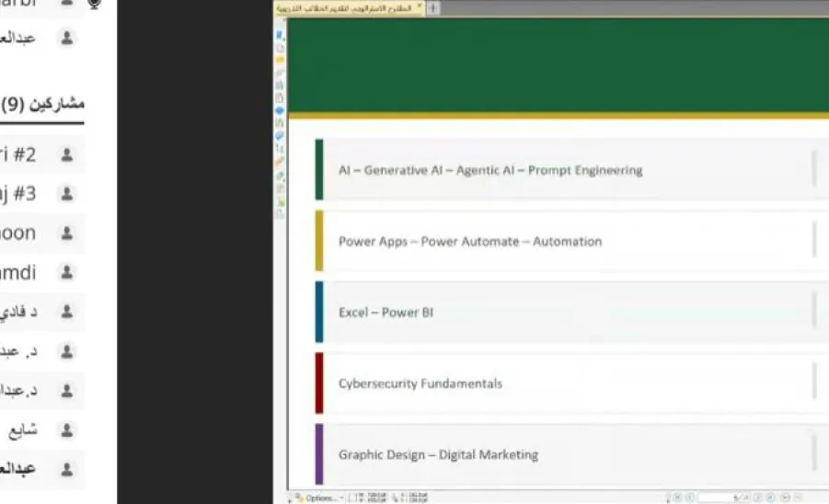Select the person icon next to "mdi"
Screen dimensions: 829x504
click(67, 272)
